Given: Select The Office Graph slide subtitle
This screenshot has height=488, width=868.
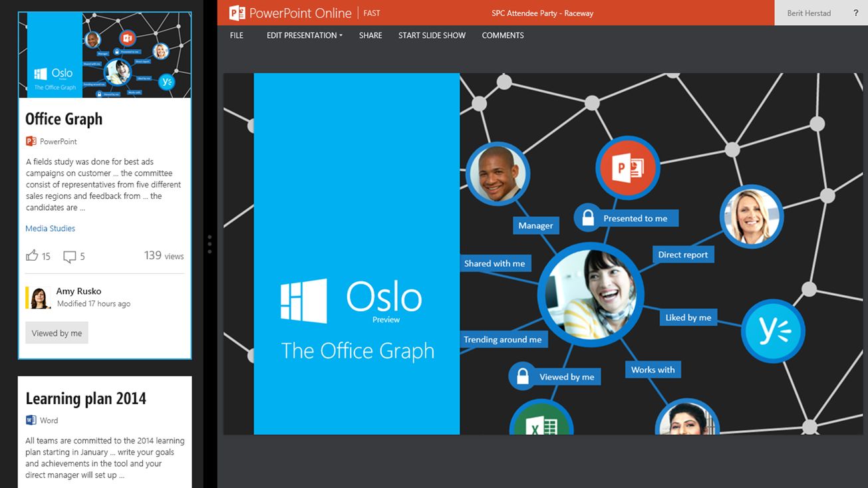Looking at the screenshot, I should point(357,351).
